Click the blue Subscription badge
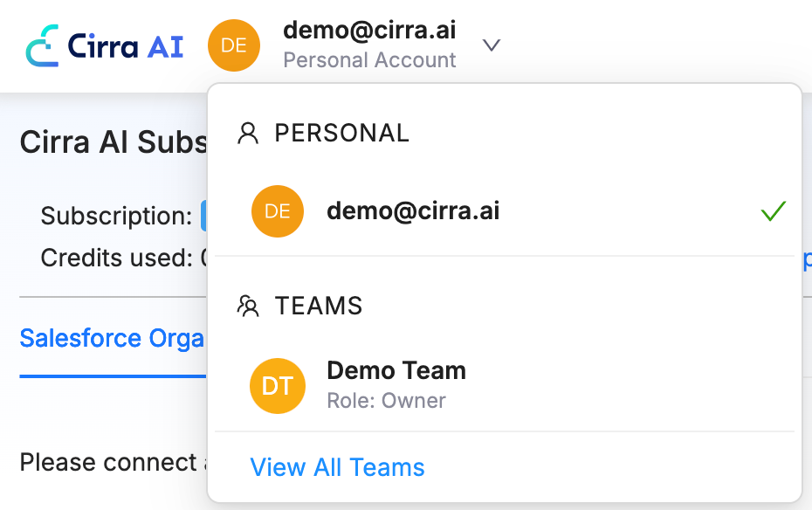The height and width of the screenshot is (510, 812). 203,216
